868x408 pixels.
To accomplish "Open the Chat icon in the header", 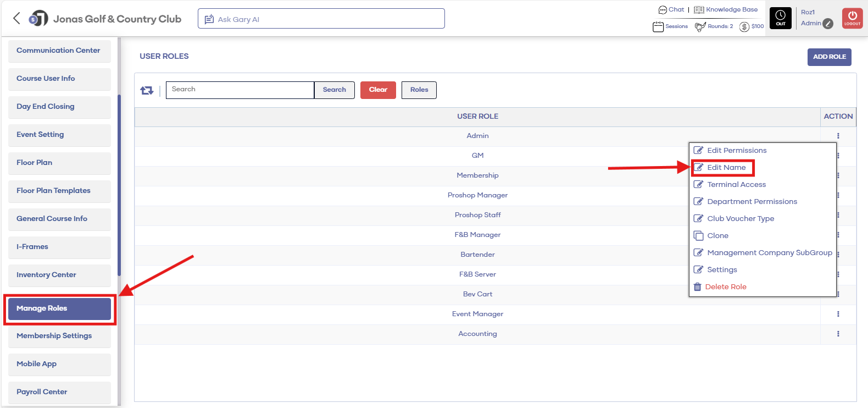I will click(663, 10).
